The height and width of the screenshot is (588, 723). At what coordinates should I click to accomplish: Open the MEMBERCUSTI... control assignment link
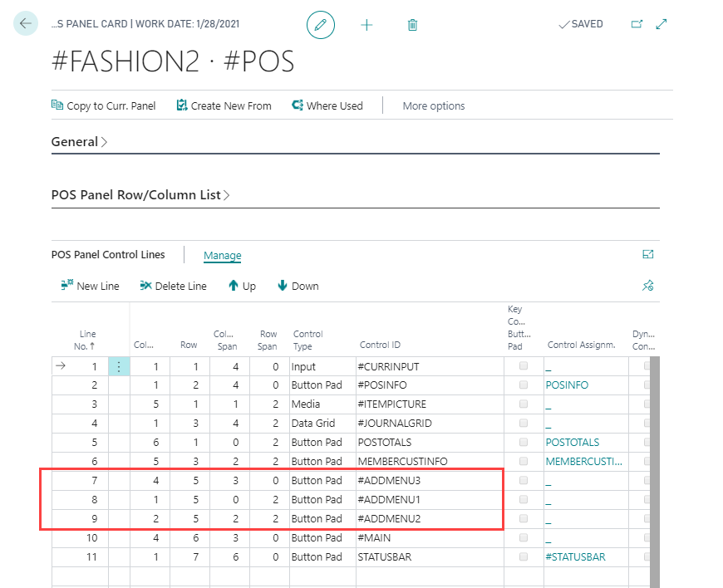click(583, 461)
